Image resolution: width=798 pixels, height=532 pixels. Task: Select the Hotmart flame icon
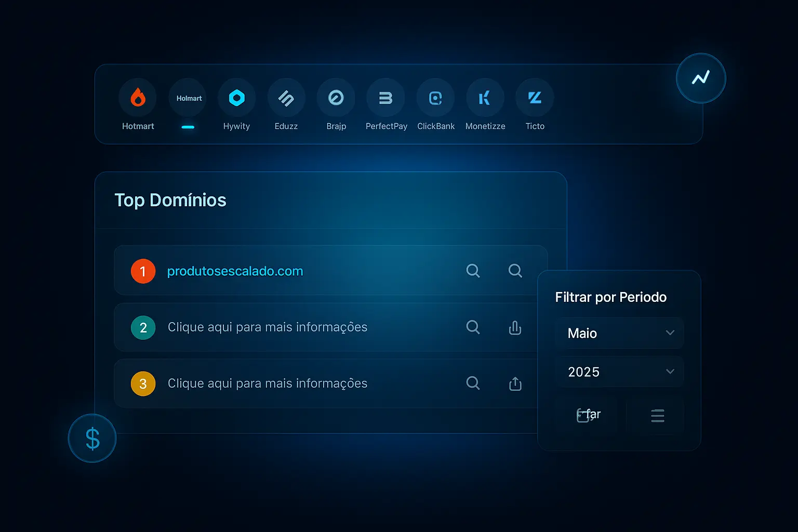138,98
